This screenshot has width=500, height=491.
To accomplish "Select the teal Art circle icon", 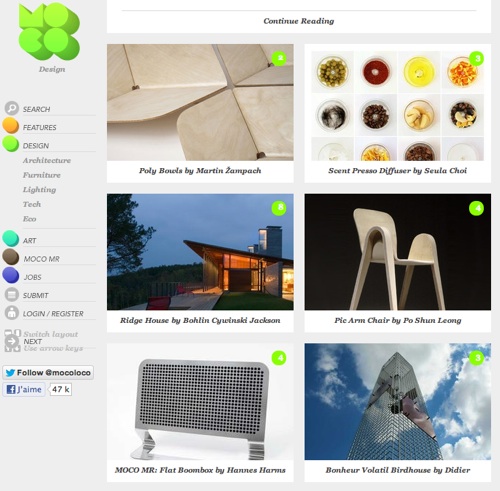I will point(11,238).
